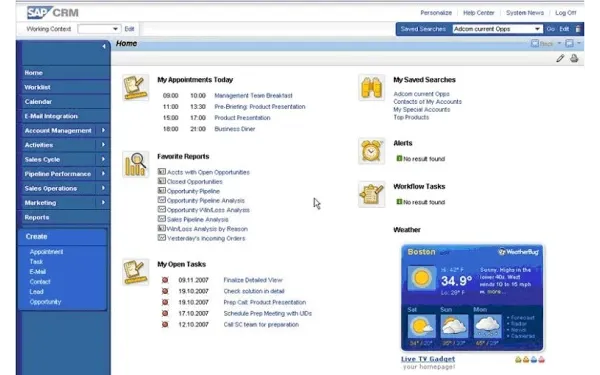Viewport: 600px width, 375px height.
Task: Open the Help Center link
Action: click(479, 13)
